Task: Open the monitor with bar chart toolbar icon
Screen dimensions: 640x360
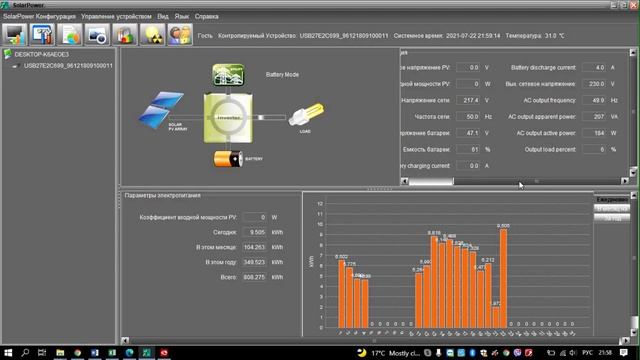Action: [x=14, y=35]
